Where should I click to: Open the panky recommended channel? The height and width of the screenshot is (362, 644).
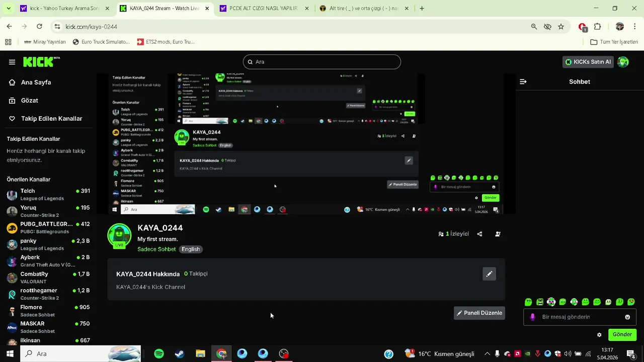tap(48, 244)
